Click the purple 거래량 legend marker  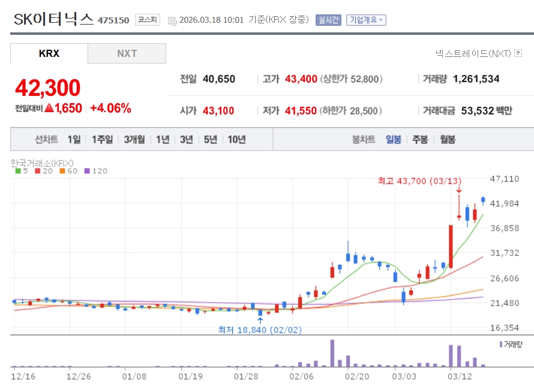click(x=501, y=344)
